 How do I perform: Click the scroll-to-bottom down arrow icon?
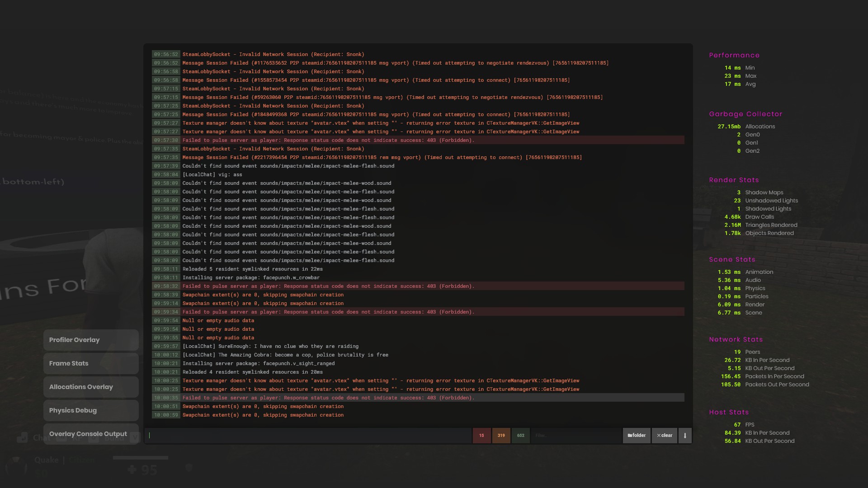(685, 436)
